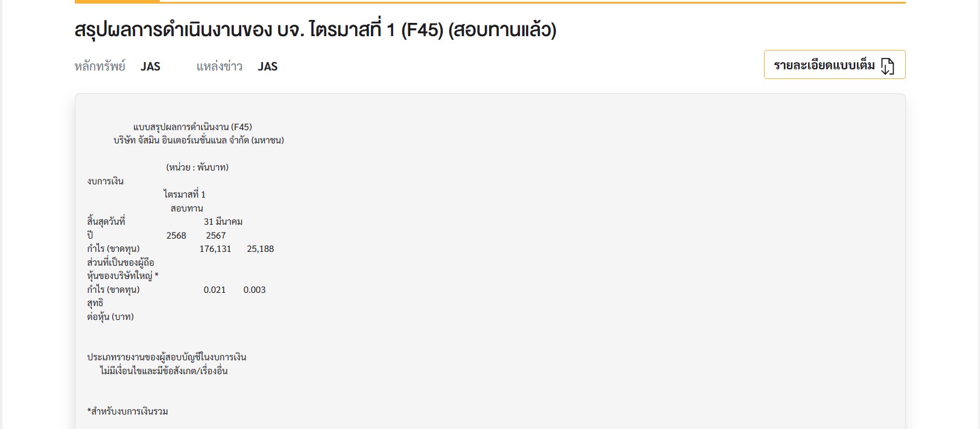
Task: Click the year 2568 column header
Action: [176, 235]
